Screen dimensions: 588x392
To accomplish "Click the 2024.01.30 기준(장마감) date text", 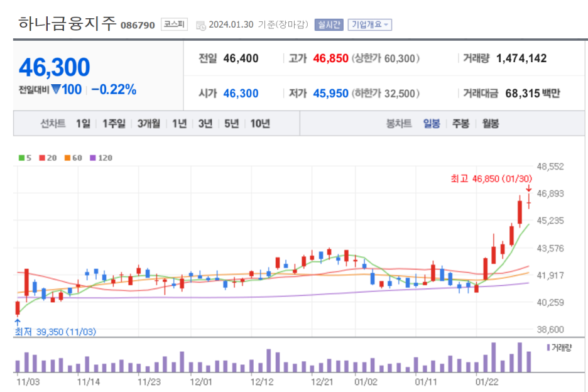I will click(258, 24).
